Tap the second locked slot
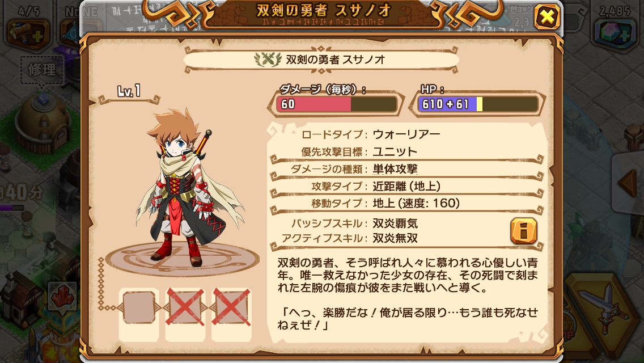This screenshot has width=644, height=363. pos(185,307)
